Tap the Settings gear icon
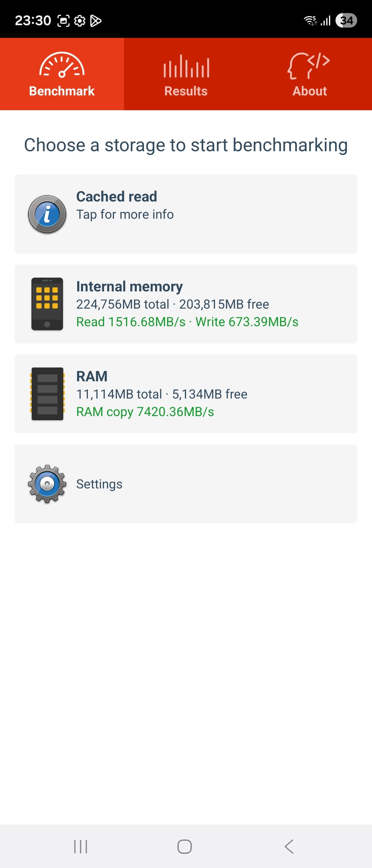The image size is (372, 868). click(x=47, y=484)
